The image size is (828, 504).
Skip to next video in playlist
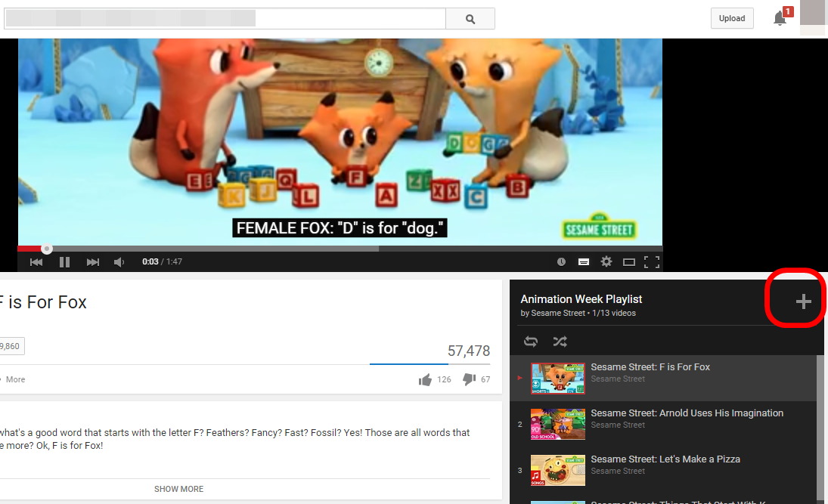pos(93,262)
